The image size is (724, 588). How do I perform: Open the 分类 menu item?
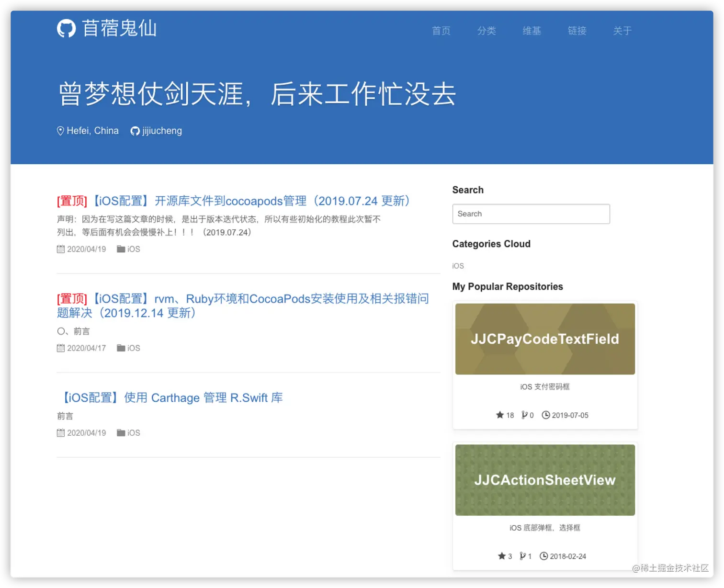pyautogui.click(x=486, y=31)
